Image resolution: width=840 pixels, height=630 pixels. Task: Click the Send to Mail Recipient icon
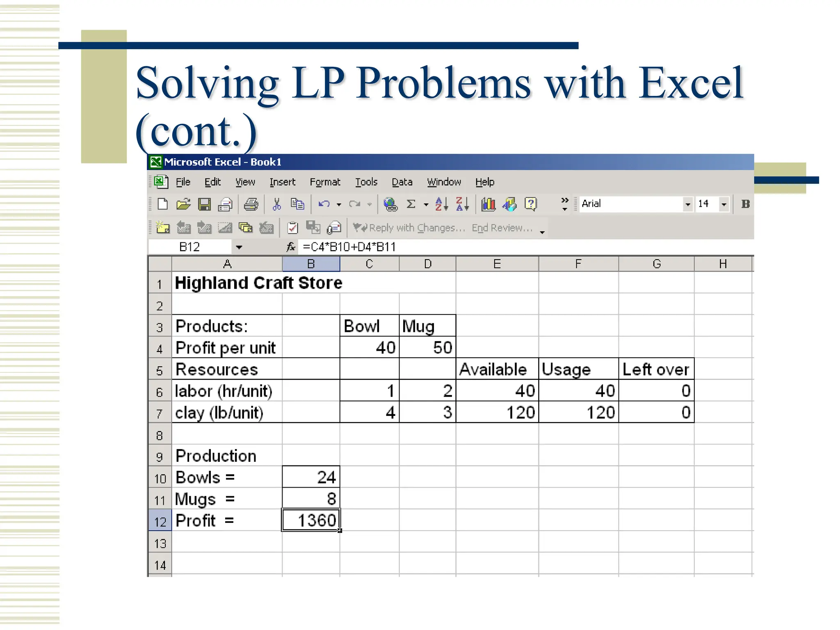pos(334,227)
